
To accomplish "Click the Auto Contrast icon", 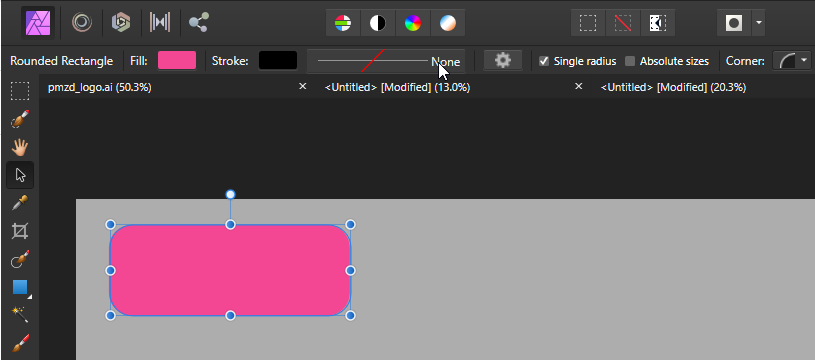I will [378, 23].
